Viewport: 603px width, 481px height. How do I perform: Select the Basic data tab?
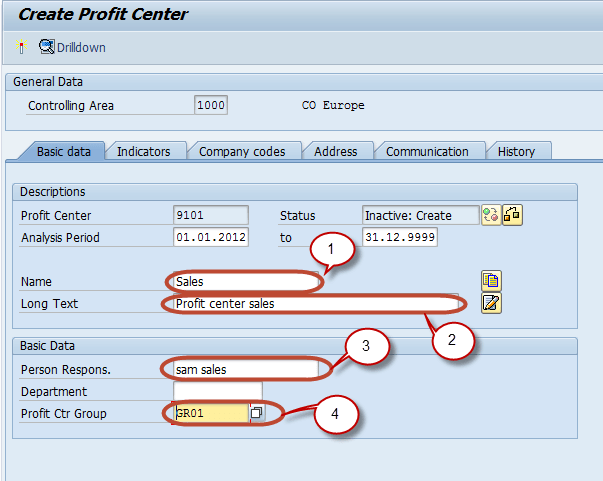pyautogui.click(x=63, y=151)
